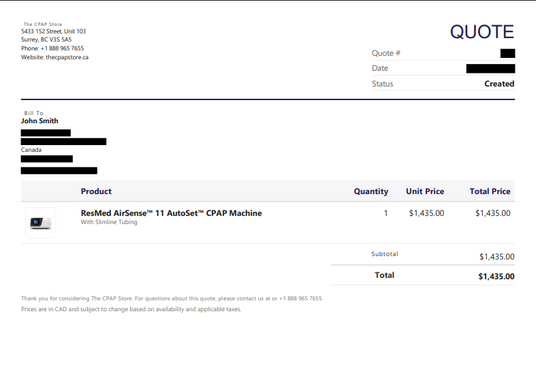Select The CPAP Store company name

click(x=43, y=24)
